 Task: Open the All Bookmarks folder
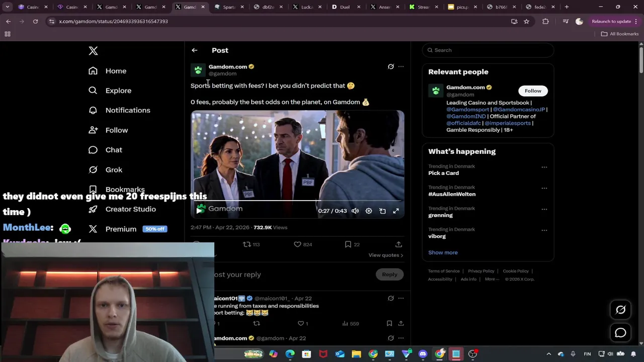(620, 34)
